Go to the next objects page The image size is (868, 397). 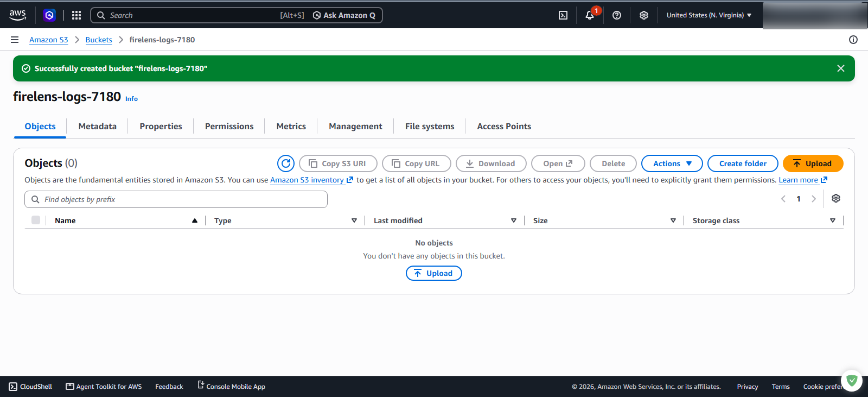(x=814, y=199)
